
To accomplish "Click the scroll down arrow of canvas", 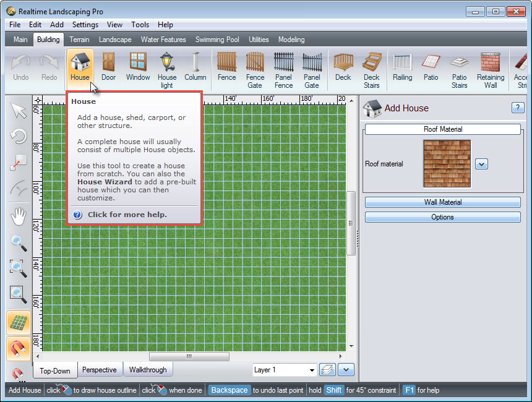I will 351,346.
